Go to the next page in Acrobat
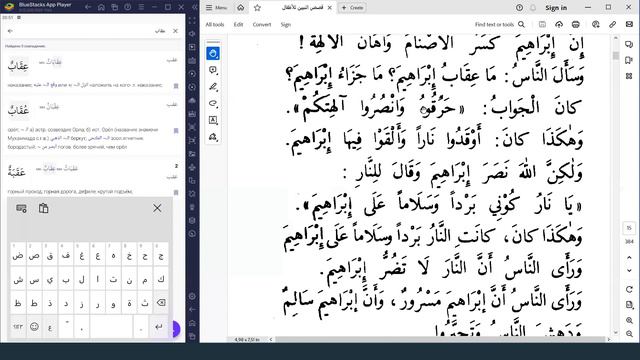This screenshot has height=360, width=640. tap(629, 271)
